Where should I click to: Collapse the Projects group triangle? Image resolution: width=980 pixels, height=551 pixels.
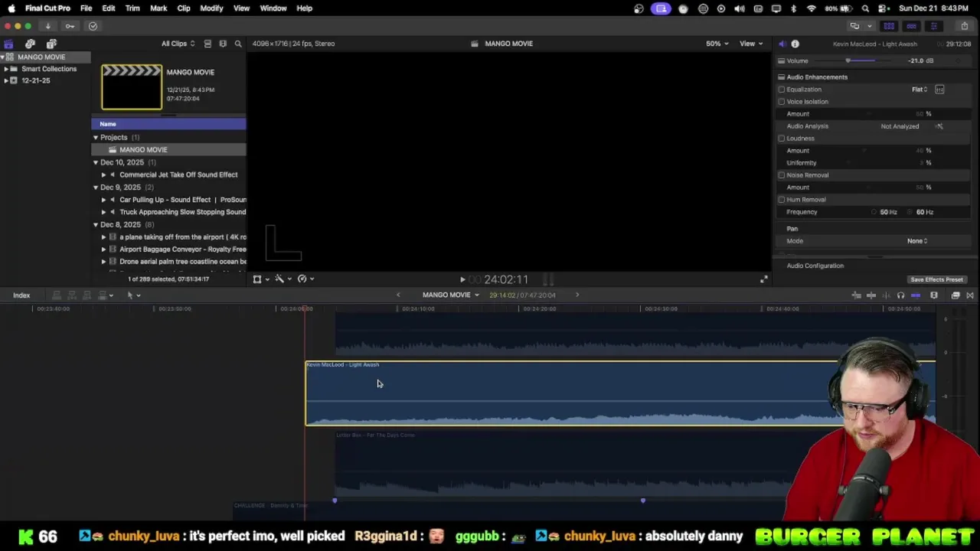coord(96,138)
